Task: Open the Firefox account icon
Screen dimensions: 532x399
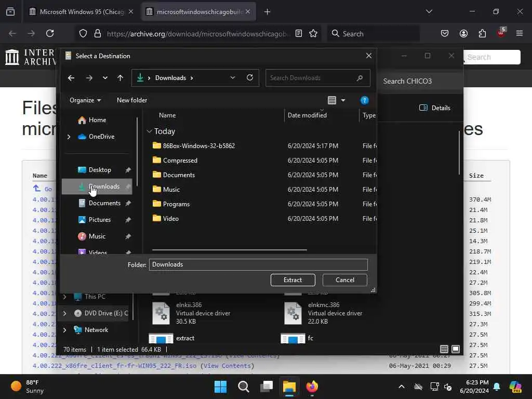Action: (463, 33)
